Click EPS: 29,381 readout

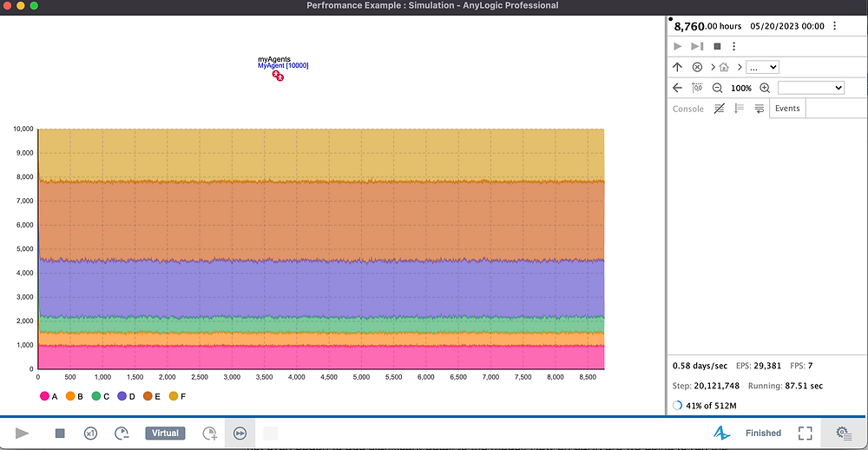[x=759, y=366]
